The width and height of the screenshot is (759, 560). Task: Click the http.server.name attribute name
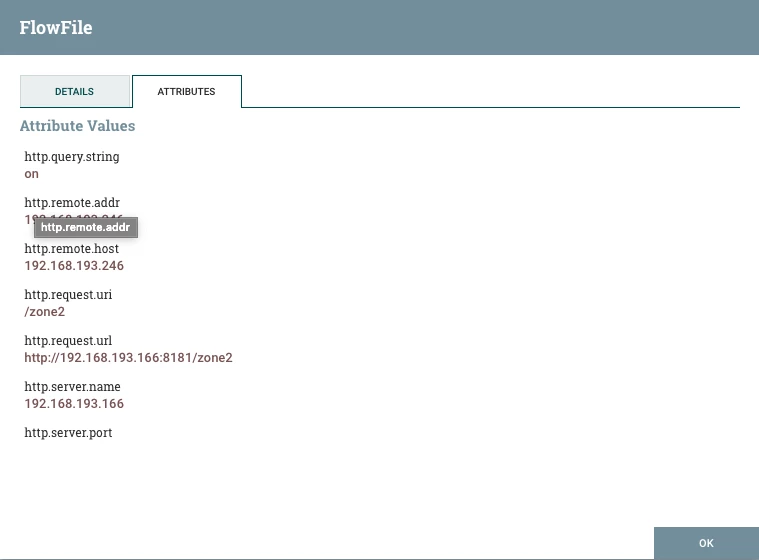[x=73, y=386]
